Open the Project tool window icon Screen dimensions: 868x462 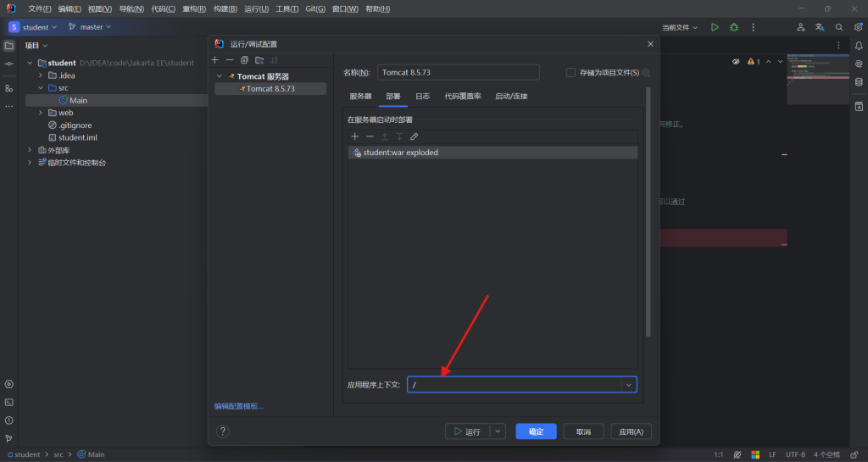pyautogui.click(x=8, y=46)
